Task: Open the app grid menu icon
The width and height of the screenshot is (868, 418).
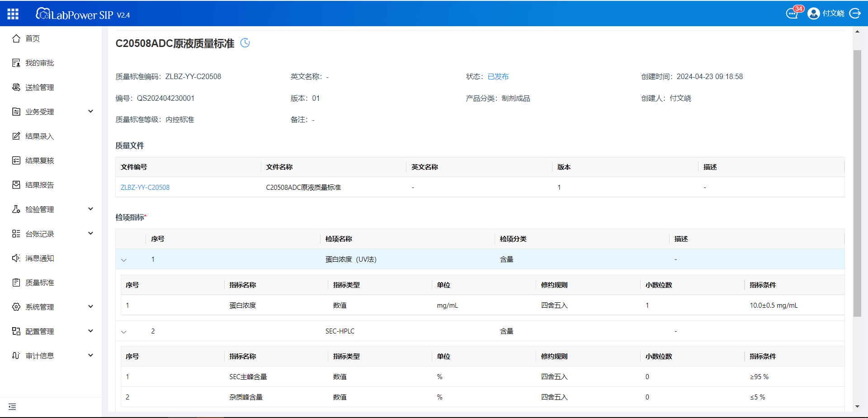Action: point(13,14)
